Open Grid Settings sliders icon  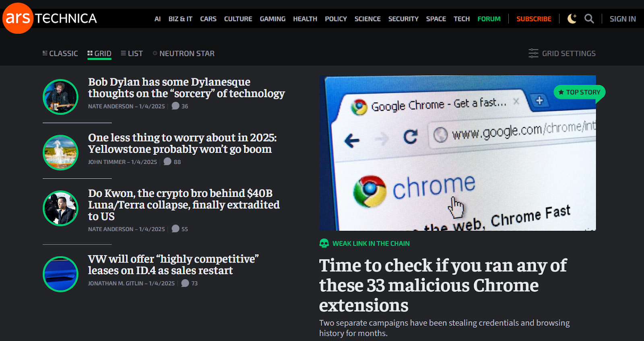coord(533,53)
